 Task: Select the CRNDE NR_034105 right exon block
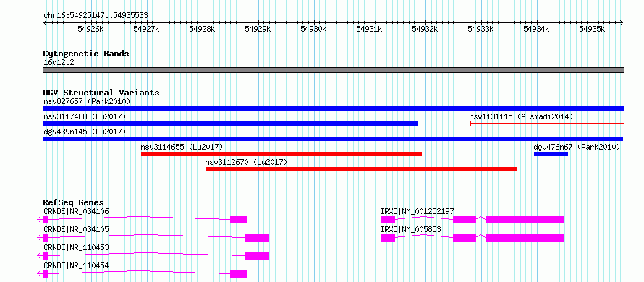click(257, 238)
